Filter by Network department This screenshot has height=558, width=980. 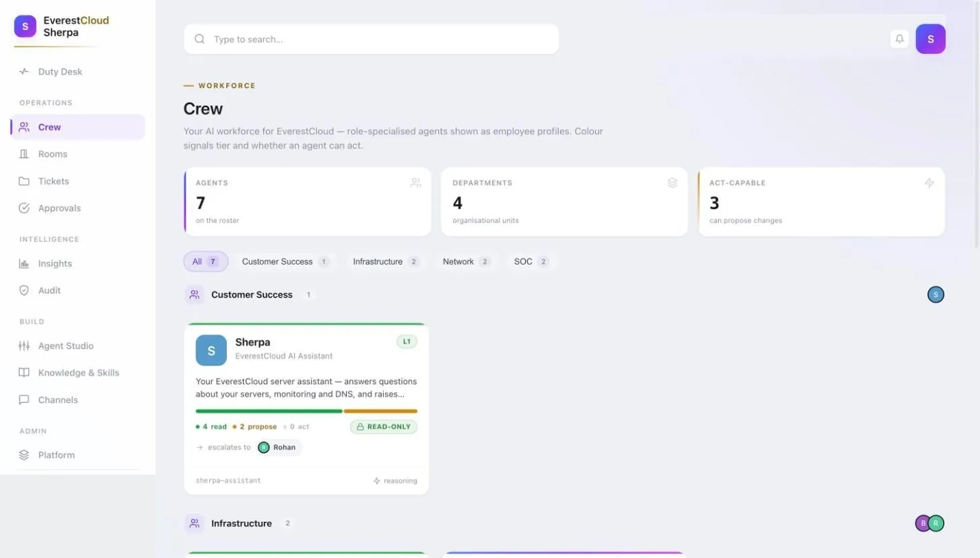tap(466, 261)
